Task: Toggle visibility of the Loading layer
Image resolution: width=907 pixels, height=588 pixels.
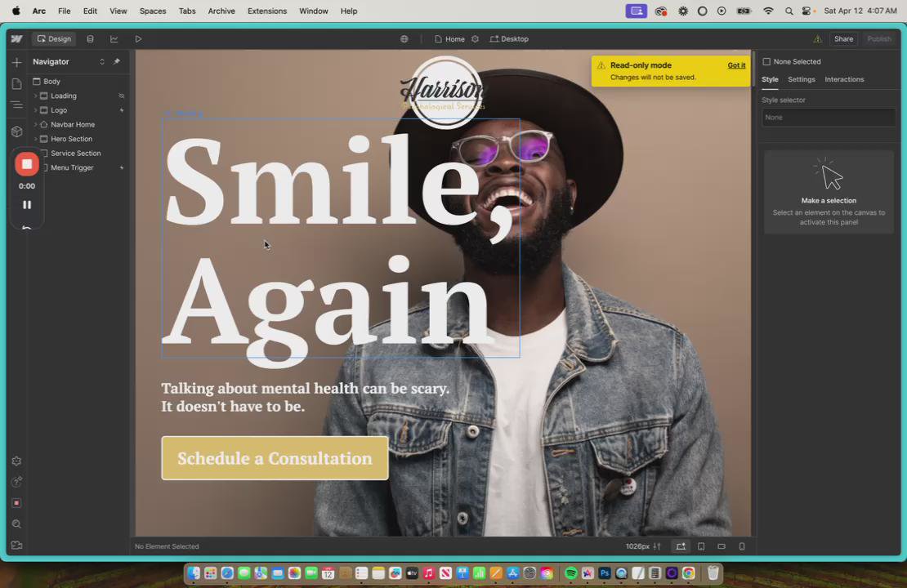Action: pyautogui.click(x=122, y=96)
